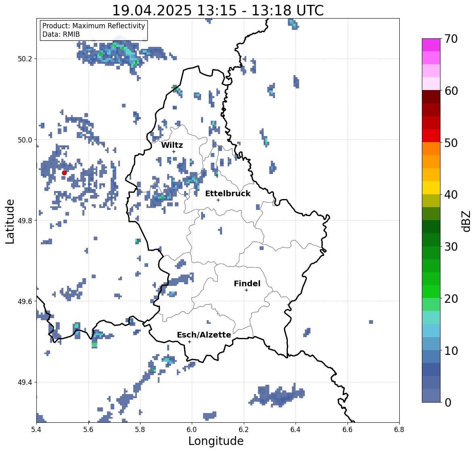Click the latitude tick label 49.8
The image size is (476, 451).
pos(25,220)
